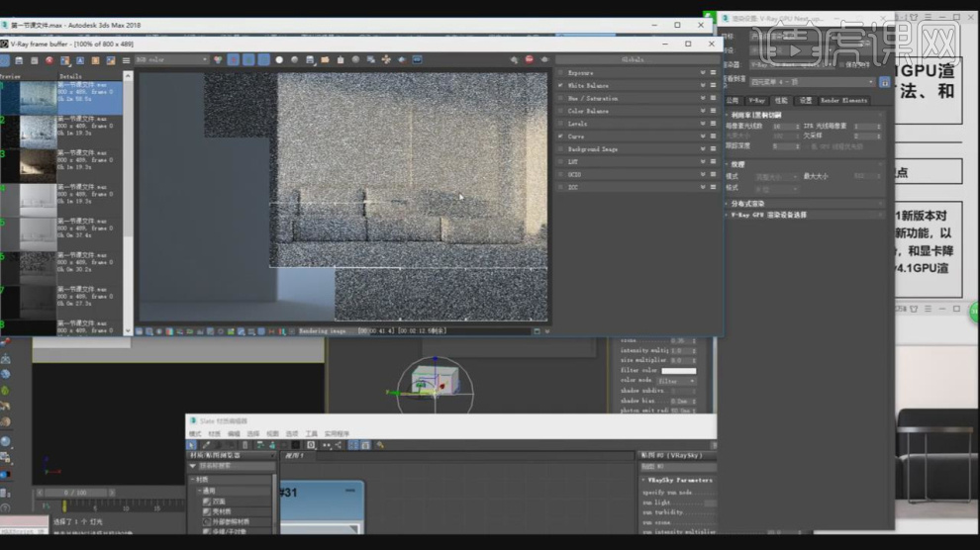Click the gray circle monochrome icon
Image resolution: width=980 pixels, height=550 pixels.
tap(294, 60)
